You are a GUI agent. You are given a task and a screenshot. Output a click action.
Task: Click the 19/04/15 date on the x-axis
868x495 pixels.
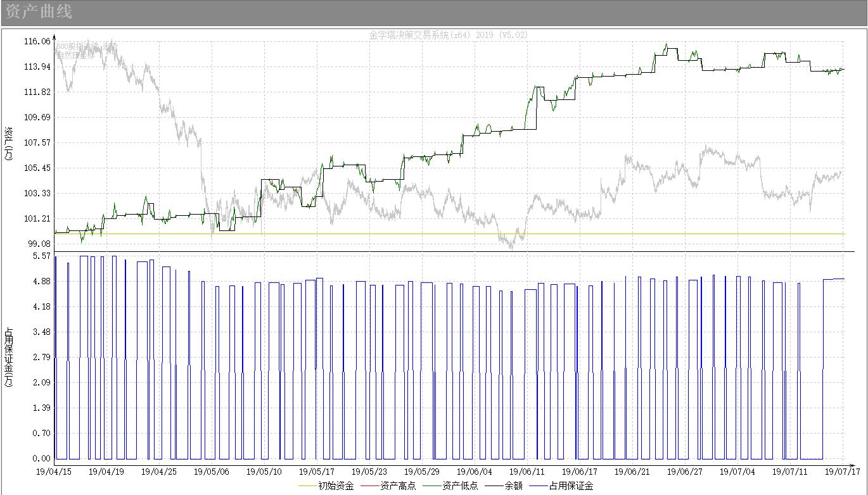click(x=54, y=472)
